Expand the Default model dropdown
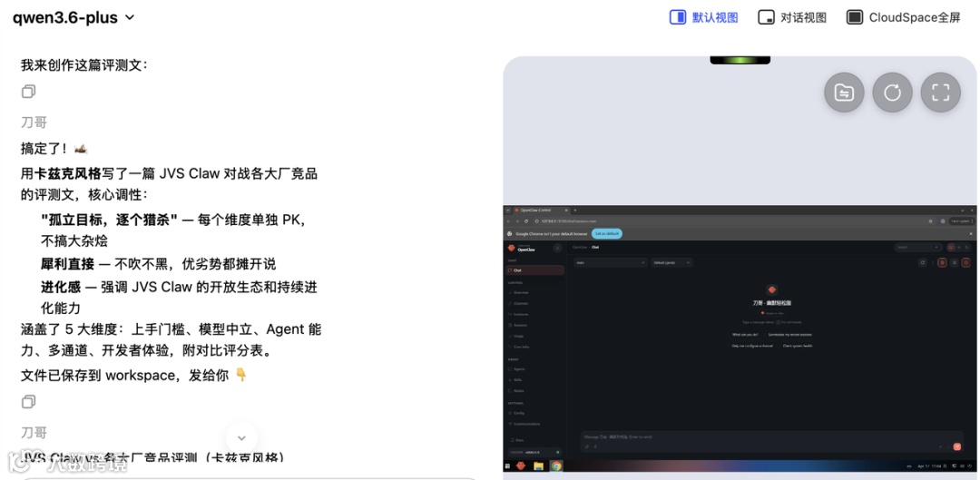The width and height of the screenshot is (980, 480). [671, 263]
